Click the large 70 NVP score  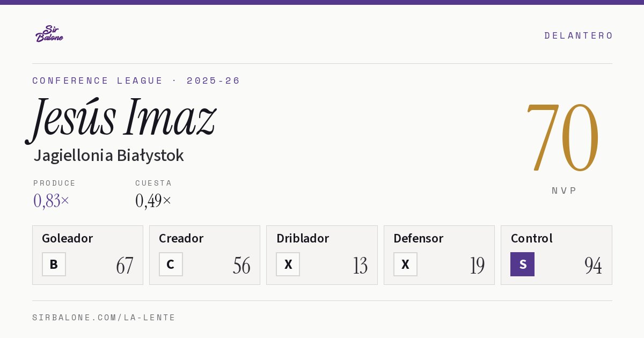coord(562,137)
